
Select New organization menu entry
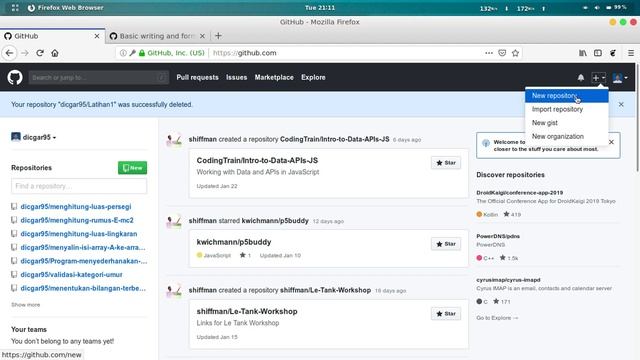tap(567, 136)
